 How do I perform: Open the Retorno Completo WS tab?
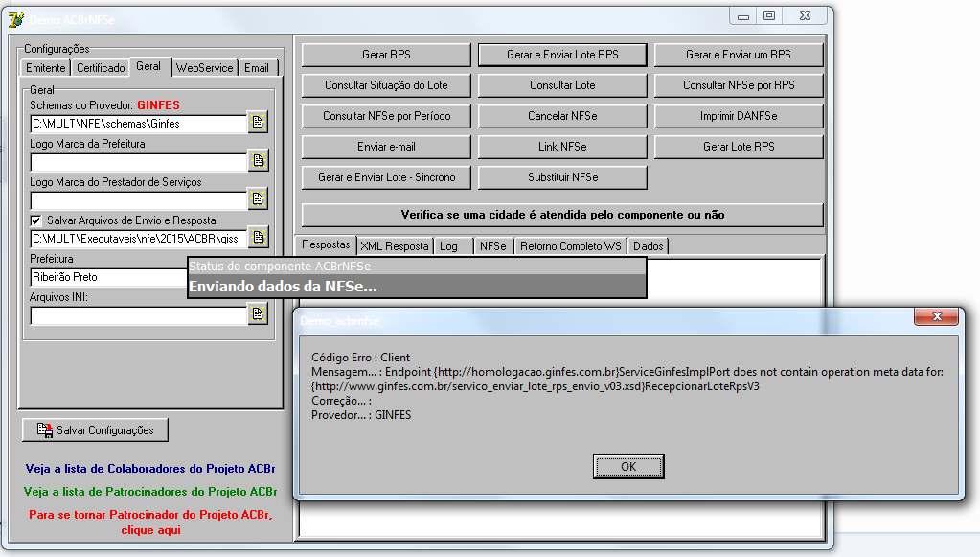click(x=571, y=246)
